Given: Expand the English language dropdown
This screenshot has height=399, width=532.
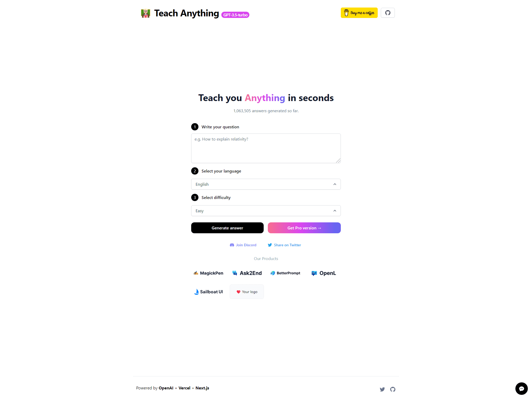Looking at the screenshot, I should 266,184.
